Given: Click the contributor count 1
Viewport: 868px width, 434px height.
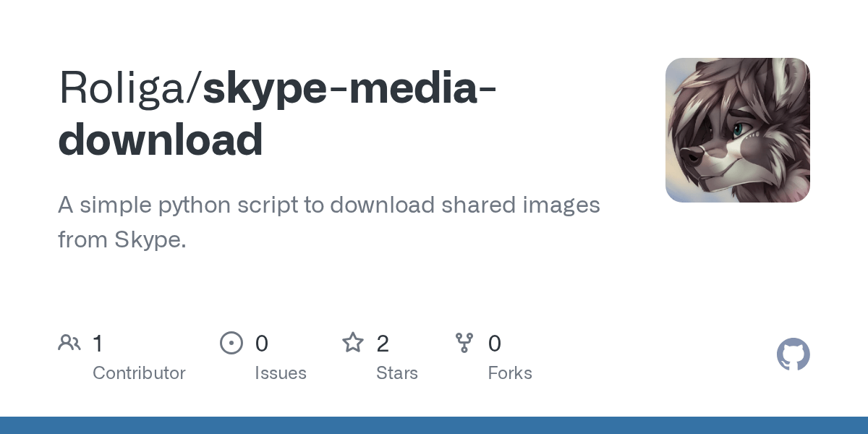Looking at the screenshot, I should 98,344.
